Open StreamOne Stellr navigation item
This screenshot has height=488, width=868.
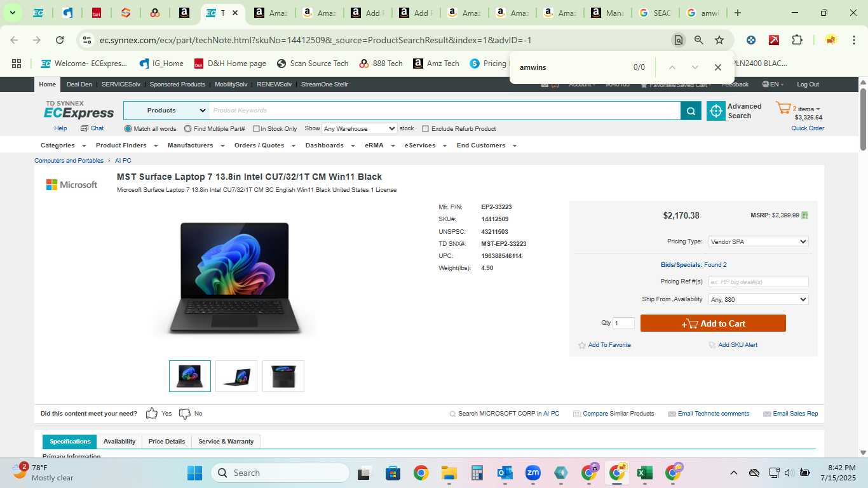[324, 85]
